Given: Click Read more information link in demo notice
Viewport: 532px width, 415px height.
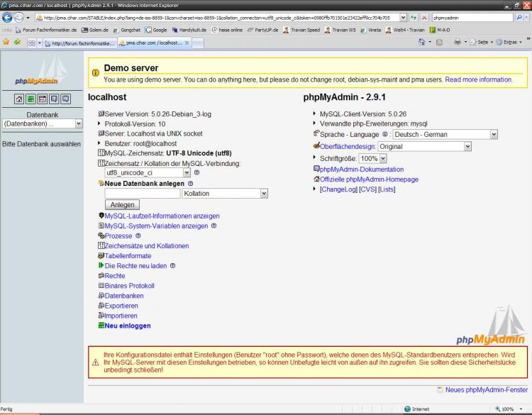Looking at the screenshot, I should point(478,79).
